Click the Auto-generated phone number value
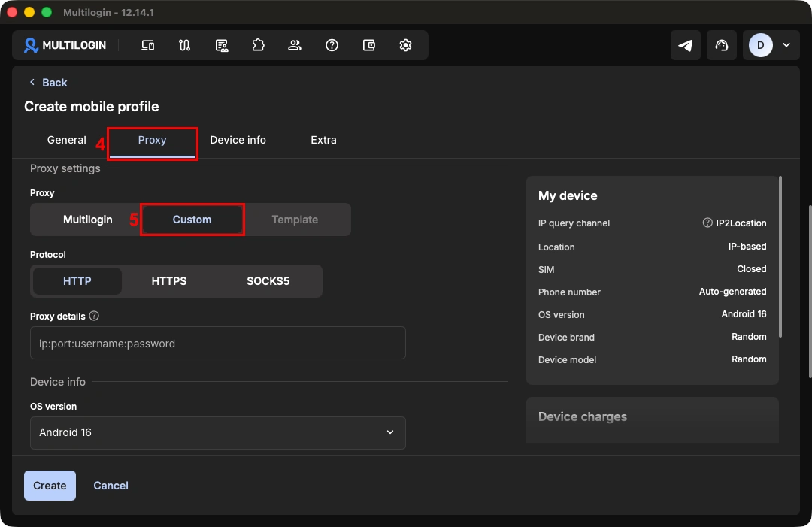This screenshot has height=527, width=812. (733, 292)
